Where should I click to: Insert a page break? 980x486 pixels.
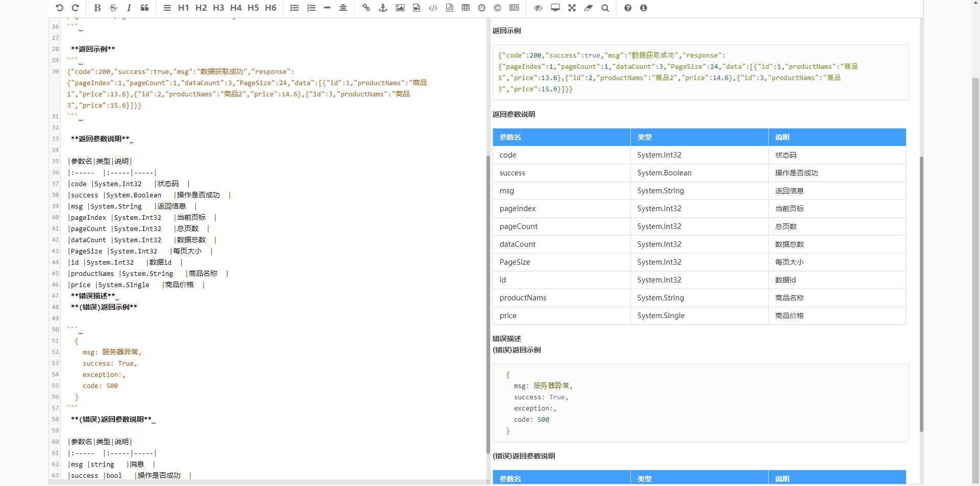(x=514, y=8)
